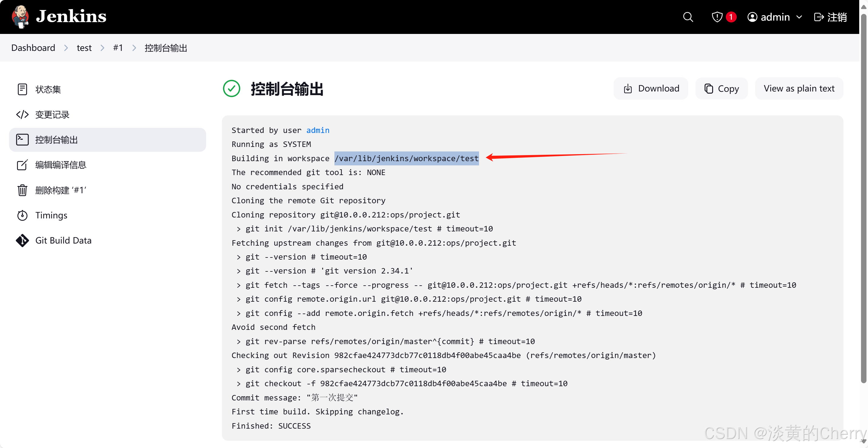This screenshot has width=868, height=448.
Task: Expand chevron after Dashboard breadcrumb
Action: [x=66, y=48]
